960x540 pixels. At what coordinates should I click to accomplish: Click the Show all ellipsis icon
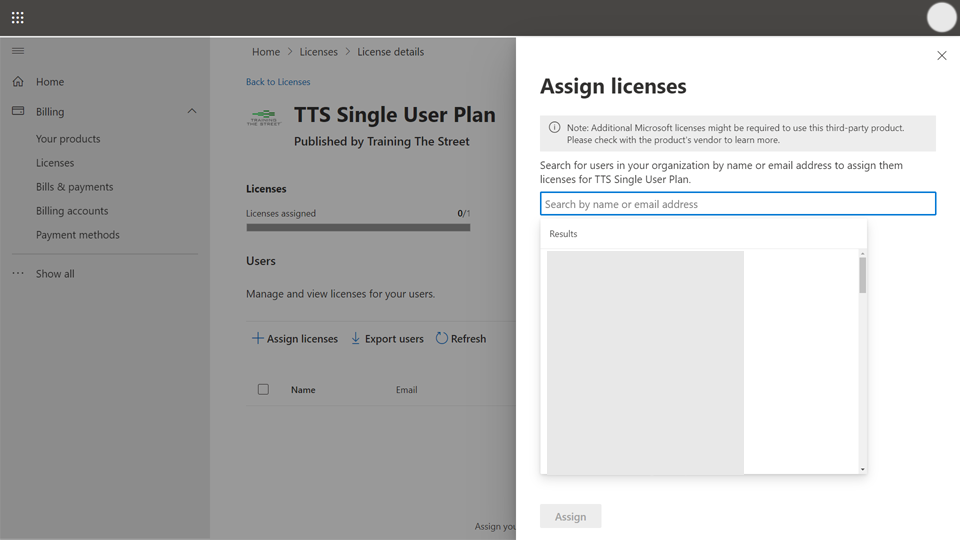[18, 273]
